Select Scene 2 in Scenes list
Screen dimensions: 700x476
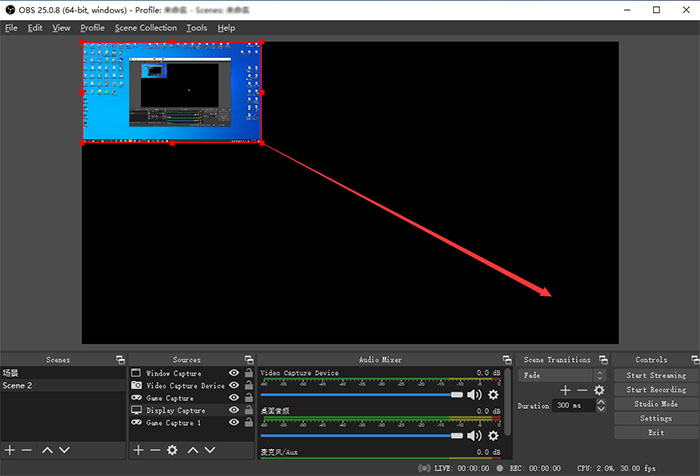click(x=63, y=385)
